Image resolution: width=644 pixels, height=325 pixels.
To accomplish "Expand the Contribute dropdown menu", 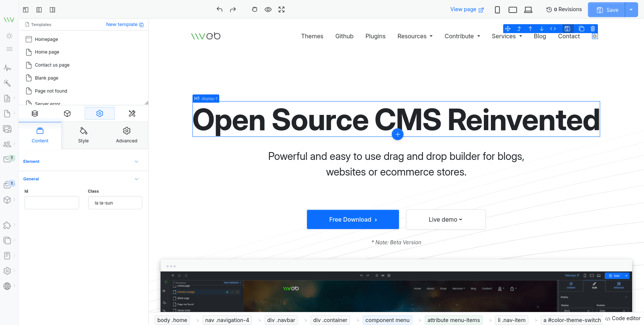I will [x=462, y=36].
